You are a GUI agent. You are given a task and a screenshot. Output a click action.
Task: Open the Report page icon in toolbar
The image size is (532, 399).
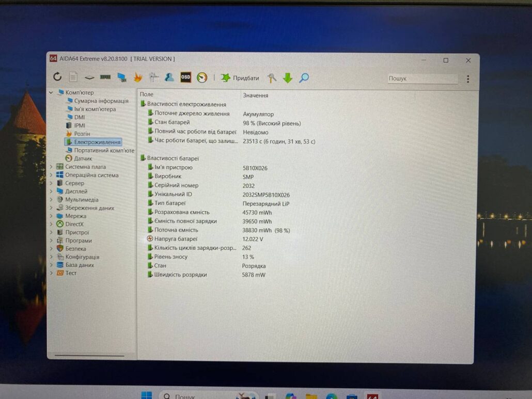73,77
